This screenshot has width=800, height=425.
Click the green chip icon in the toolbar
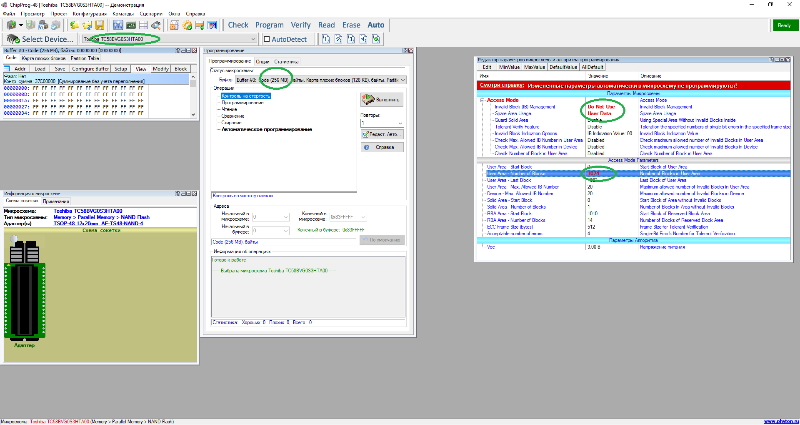tap(131, 25)
